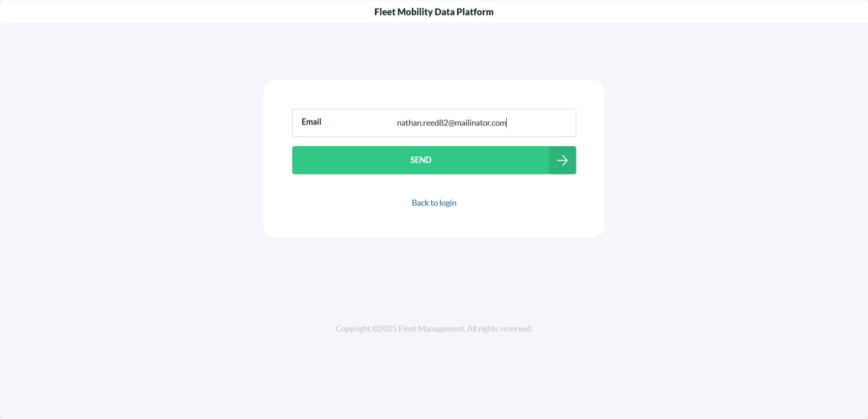Viewport: 868px width, 419px height.
Task: Click the word 'login' in Back to login
Action: click(448, 203)
